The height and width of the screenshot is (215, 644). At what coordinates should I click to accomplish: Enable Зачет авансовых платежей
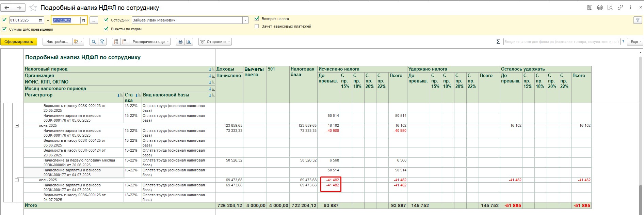(x=257, y=26)
